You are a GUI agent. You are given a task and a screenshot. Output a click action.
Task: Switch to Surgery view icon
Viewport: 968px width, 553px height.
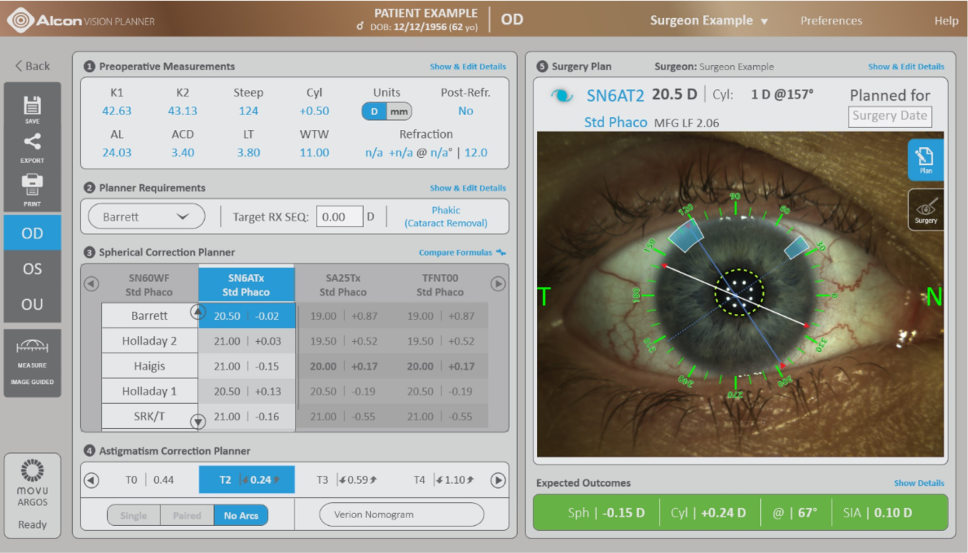coord(925,209)
